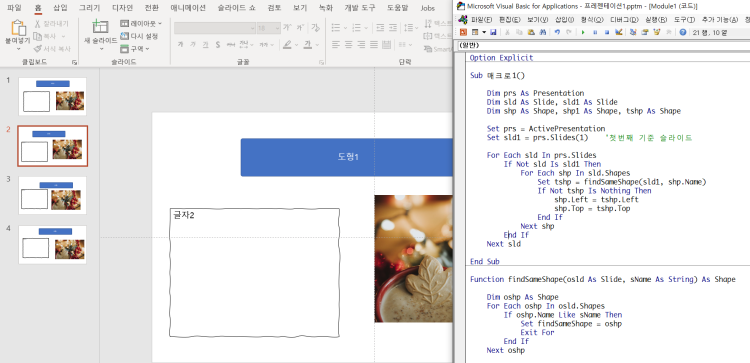The height and width of the screenshot is (363, 750).
Task: Click the Break pause icon in VBA toolbar
Action: tap(595, 32)
